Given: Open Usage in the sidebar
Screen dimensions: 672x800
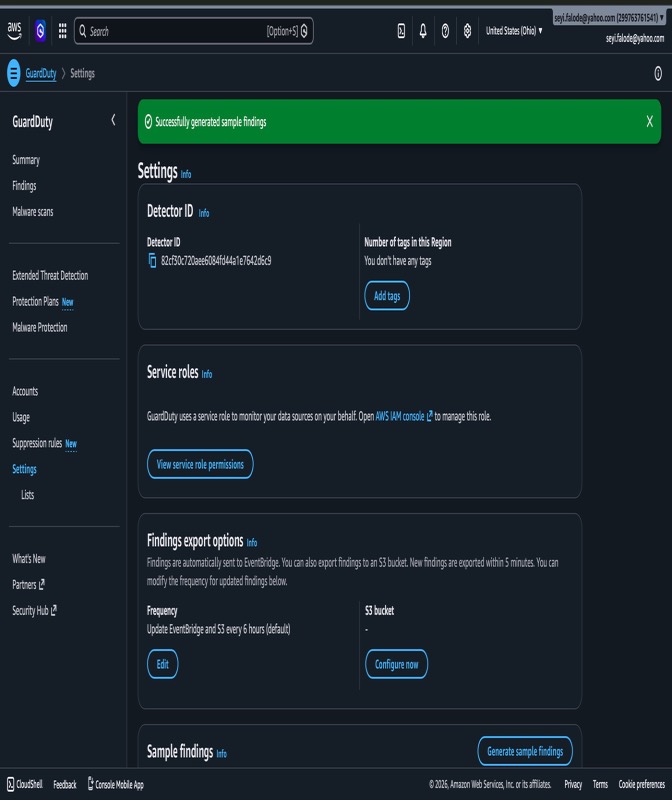Looking at the screenshot, I should (x=21, y=417).
